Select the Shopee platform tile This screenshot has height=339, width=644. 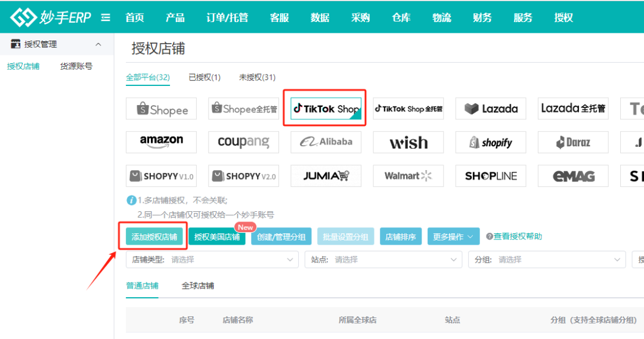click(162, 109)
